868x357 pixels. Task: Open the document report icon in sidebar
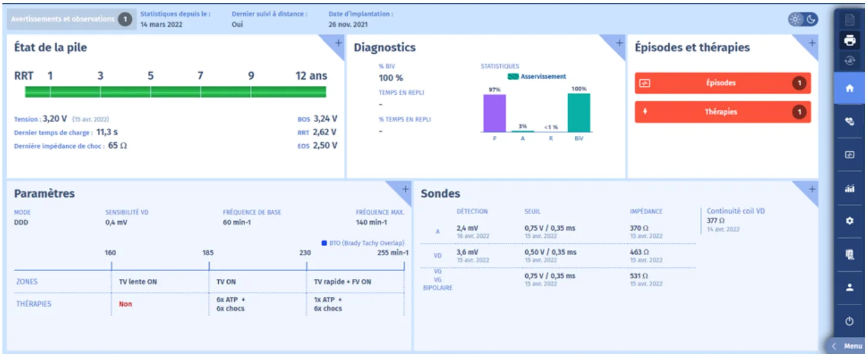click(x=850, y=20)
